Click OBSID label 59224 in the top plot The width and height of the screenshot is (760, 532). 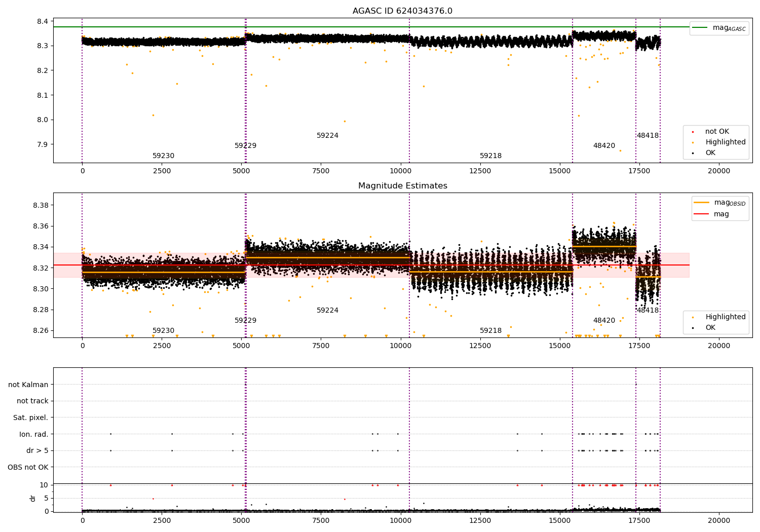coord(327,136)
